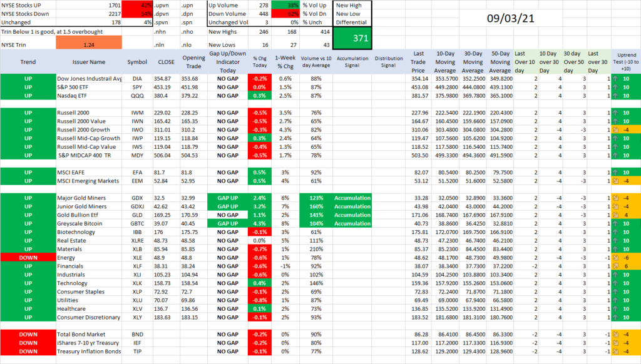
Task: Click the green up arrow in the DIA row
Action: pos(617,79)
